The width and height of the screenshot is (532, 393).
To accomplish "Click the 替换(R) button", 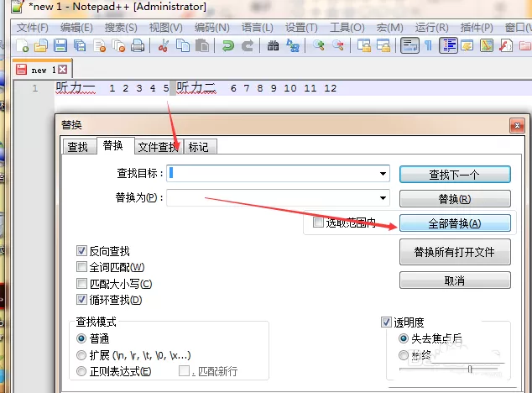I will [455, 199].
